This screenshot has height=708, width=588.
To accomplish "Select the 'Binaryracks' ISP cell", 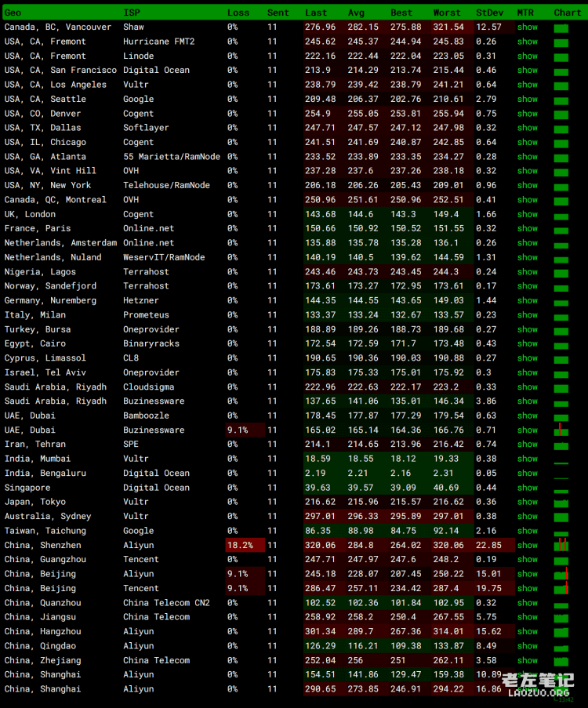I will tap(151, 343).
